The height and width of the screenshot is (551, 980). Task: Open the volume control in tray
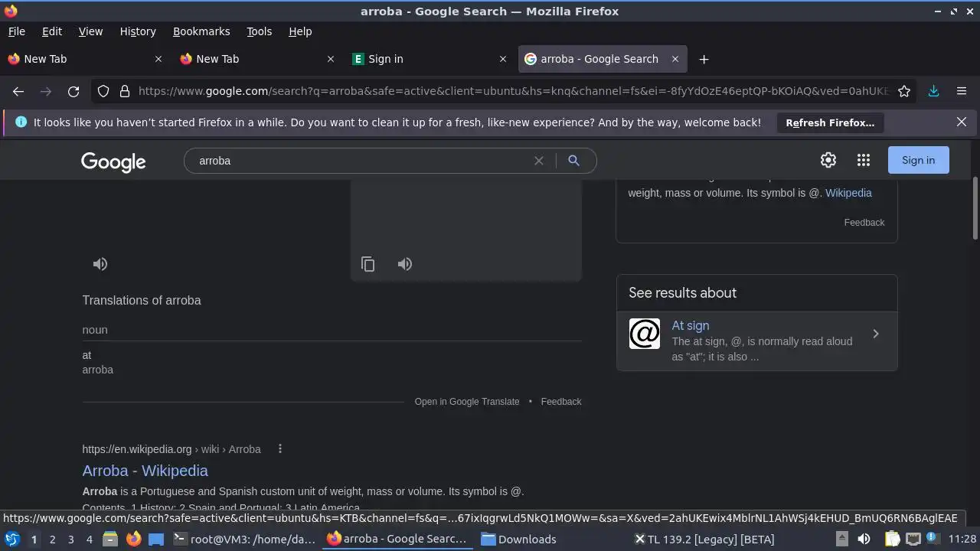click(864, 539)
